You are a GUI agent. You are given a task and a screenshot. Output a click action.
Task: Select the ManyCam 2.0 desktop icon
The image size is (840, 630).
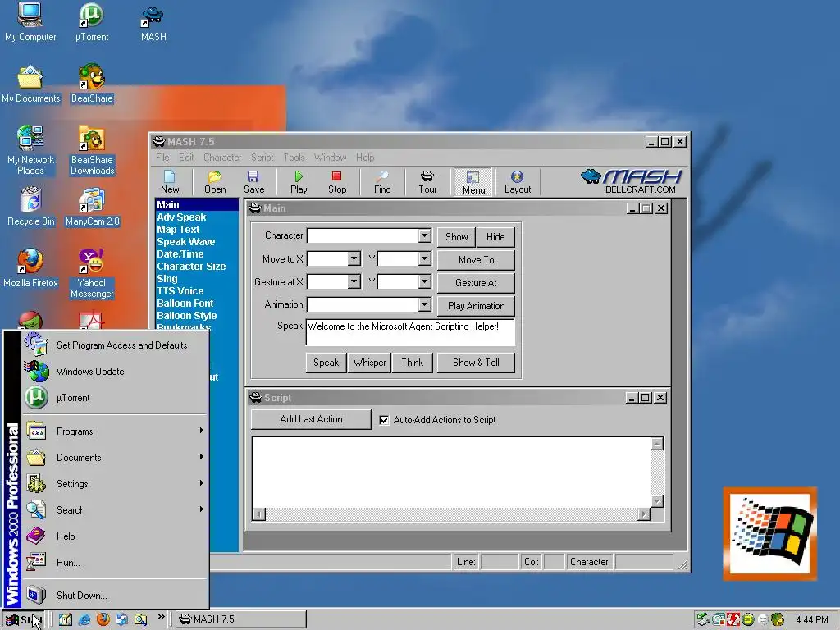pyautogui.click(x=92, y=208)
